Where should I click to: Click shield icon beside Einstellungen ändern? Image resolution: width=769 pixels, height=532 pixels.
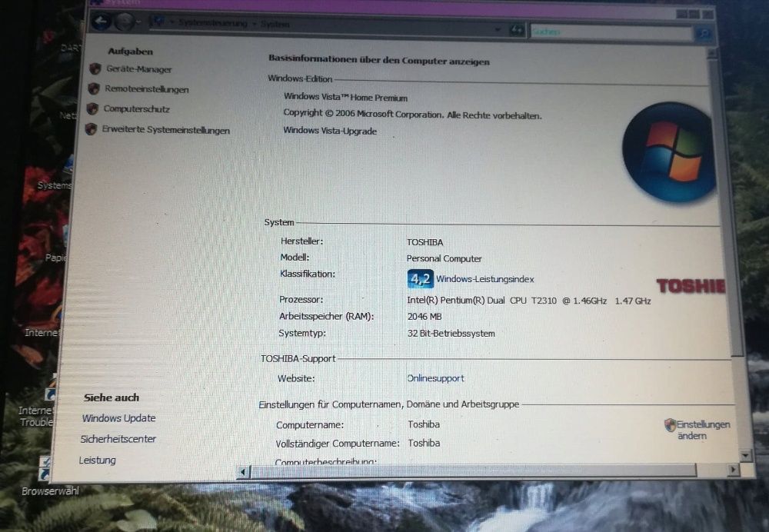[x=671, y=424]
